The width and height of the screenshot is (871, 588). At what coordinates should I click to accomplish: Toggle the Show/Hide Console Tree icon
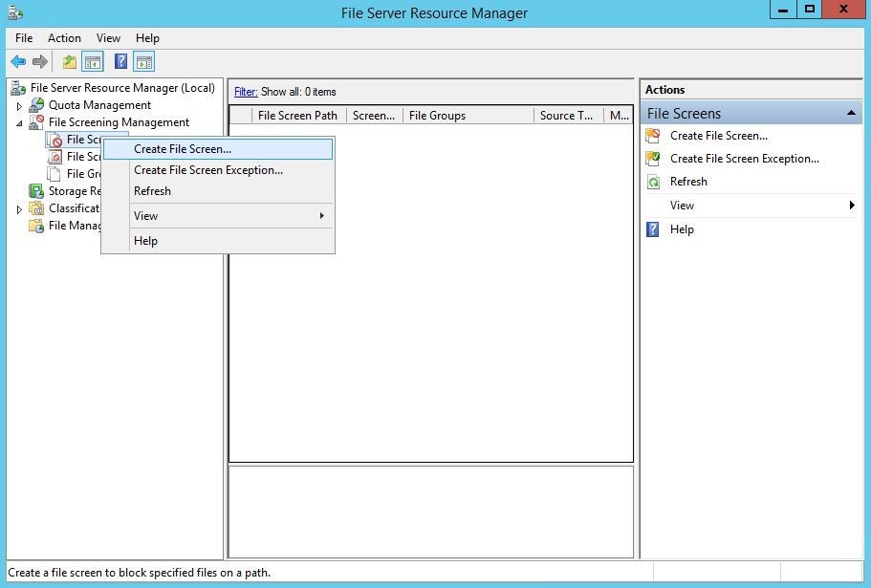93,61
